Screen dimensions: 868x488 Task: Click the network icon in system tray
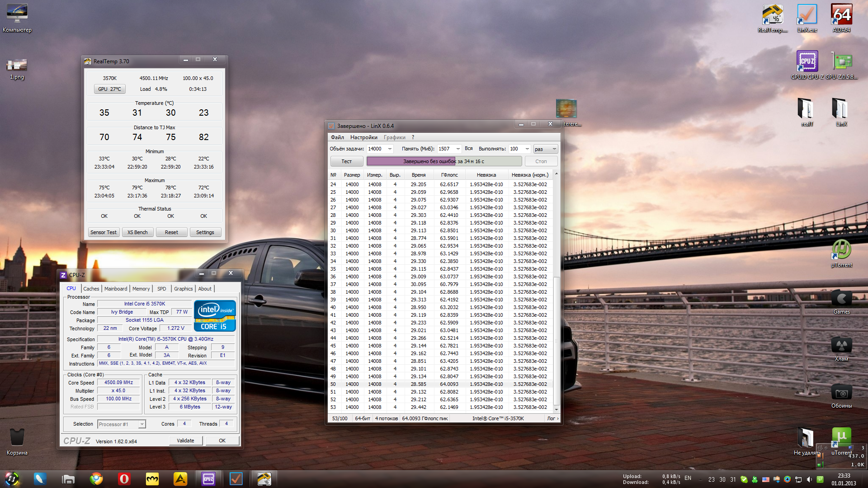pyautogui.click(x=798, y=479)
